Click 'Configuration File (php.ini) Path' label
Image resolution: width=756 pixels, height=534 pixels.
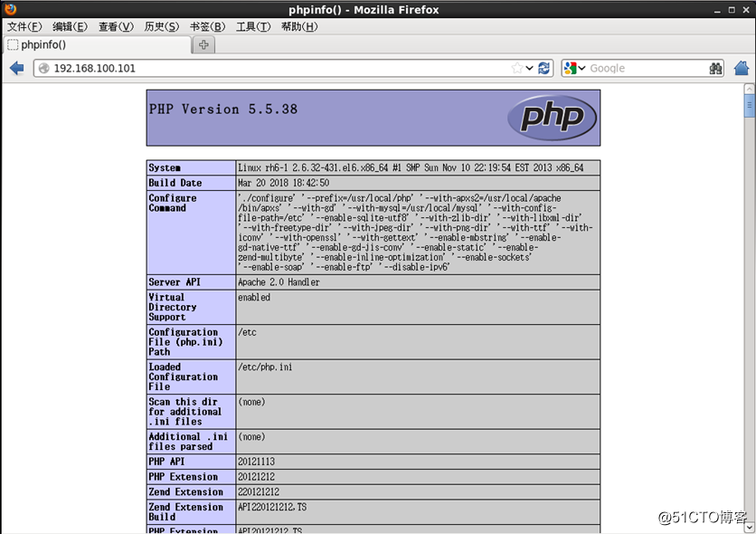click(x=185, y=342)
